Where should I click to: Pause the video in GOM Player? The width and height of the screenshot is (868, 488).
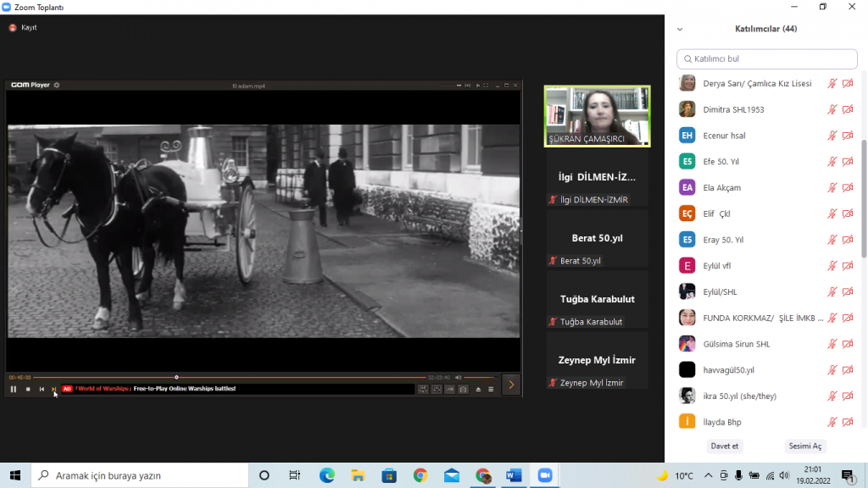tap(14, 389)
